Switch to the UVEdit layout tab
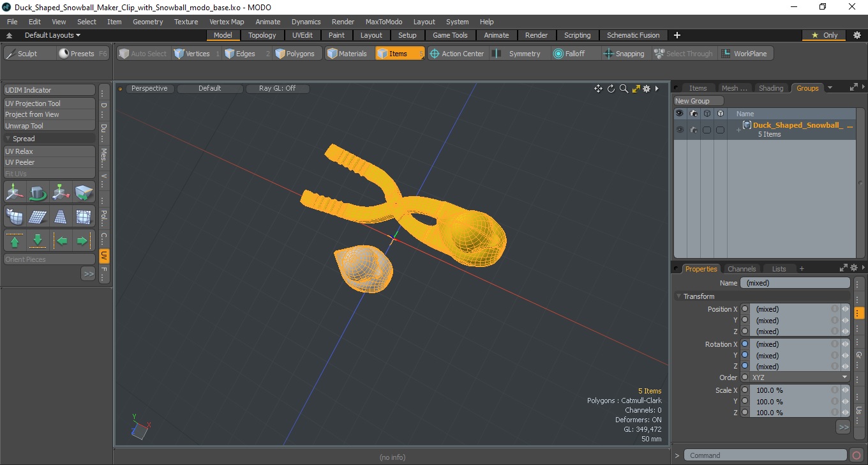Image resolution: width=868 pixels, height=465 pixels. tap(303, 35)
